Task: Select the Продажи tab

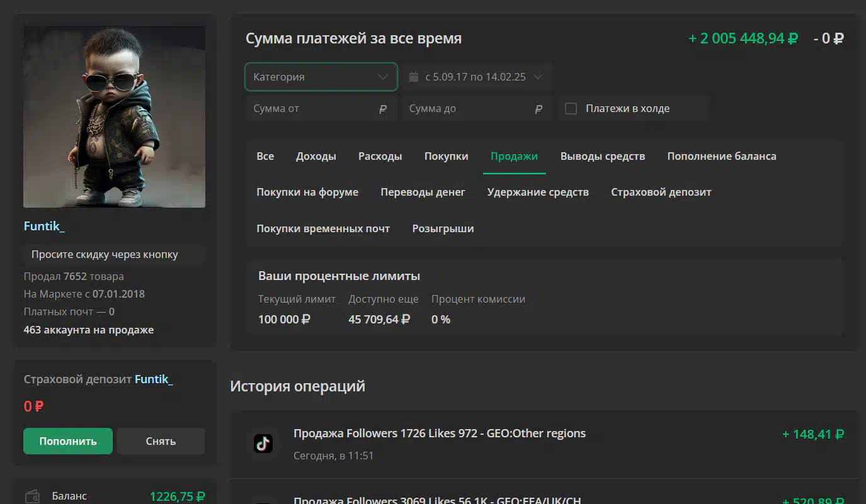Action: pos(514,156)
